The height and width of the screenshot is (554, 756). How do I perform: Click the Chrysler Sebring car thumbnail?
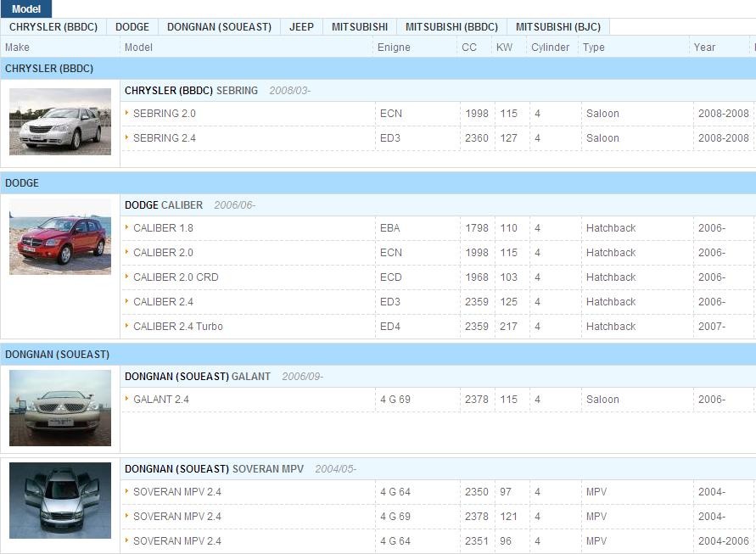click(x=60, y=121)
